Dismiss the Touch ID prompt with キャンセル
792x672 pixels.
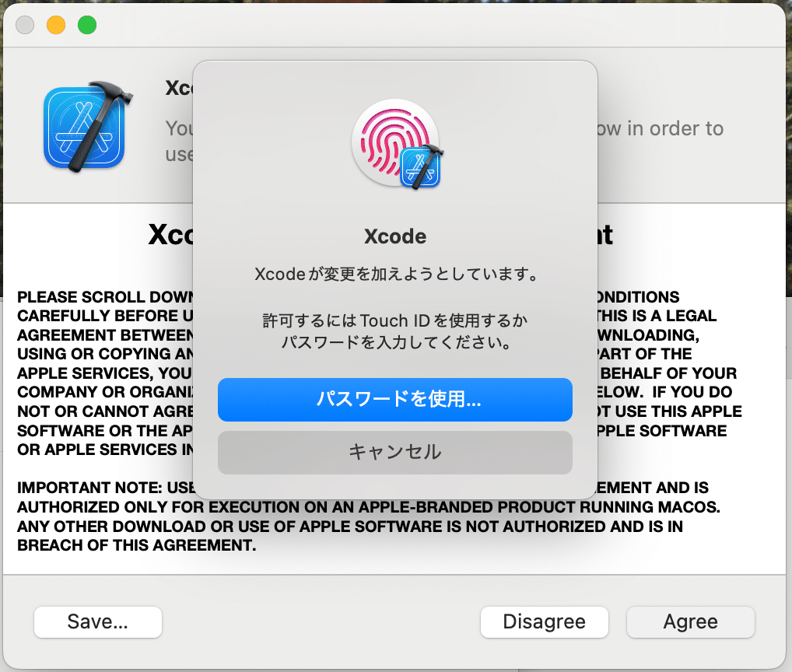pos(394,452)
